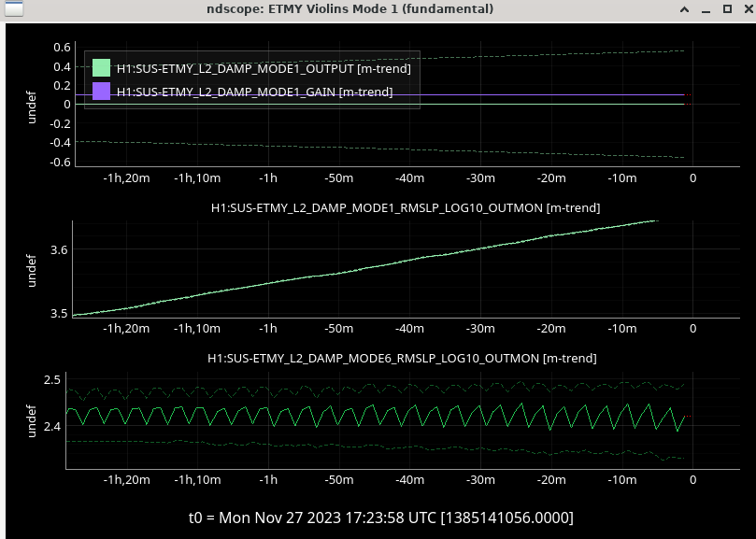Toggle the H1:SUS-ETMY_L2_DAMP_MODE1_GAIN legend entry
The width and height of the screenshot is (756, 539).
[253, 92]
